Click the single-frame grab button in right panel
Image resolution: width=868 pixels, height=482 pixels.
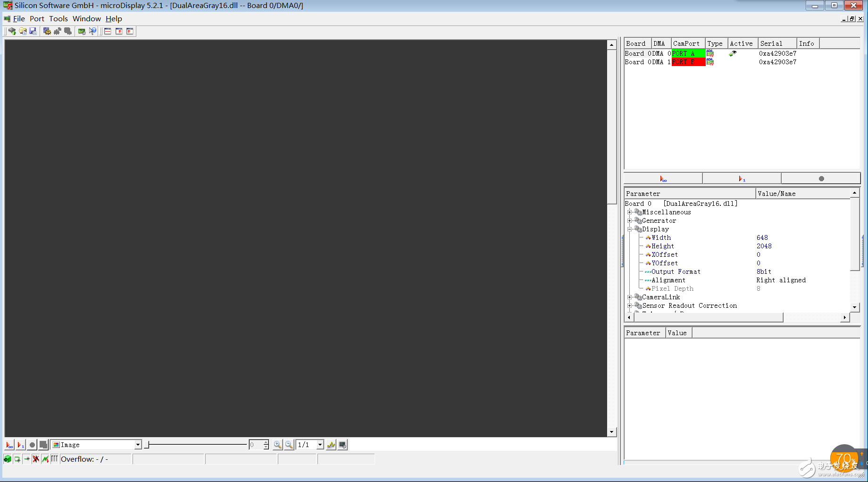pyautogui.click(x=742, y=178)
